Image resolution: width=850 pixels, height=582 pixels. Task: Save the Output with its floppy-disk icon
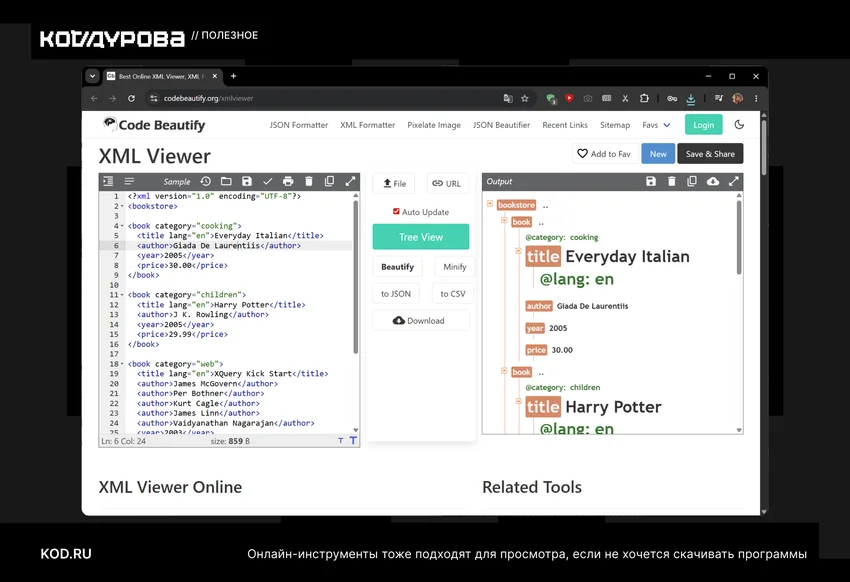click(x=651, y=182)
